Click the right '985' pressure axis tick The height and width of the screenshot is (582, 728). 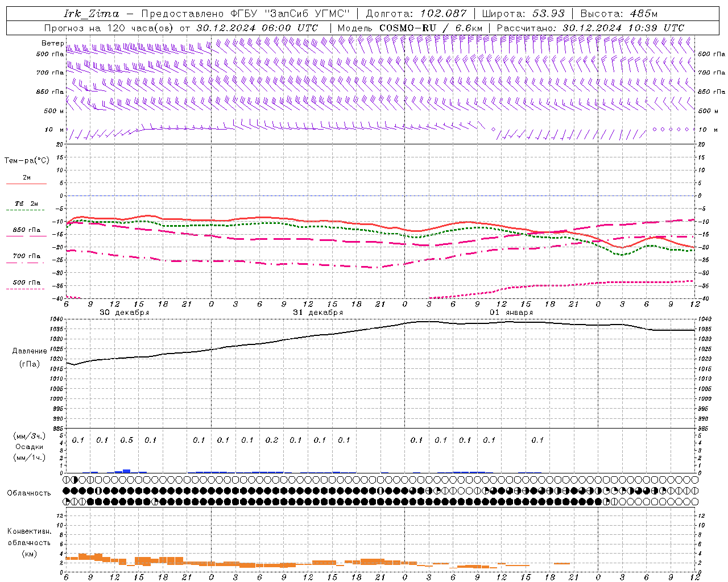tap(704, 429)
